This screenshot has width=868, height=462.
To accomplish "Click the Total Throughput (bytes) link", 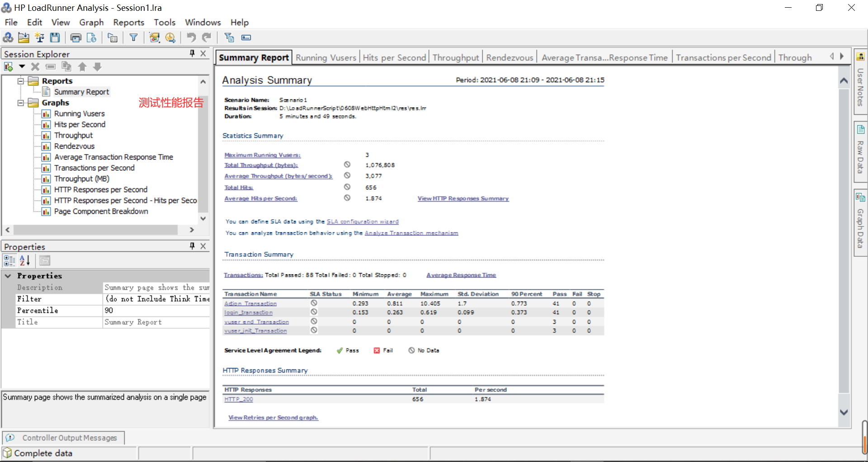I will tap(261, 165).
